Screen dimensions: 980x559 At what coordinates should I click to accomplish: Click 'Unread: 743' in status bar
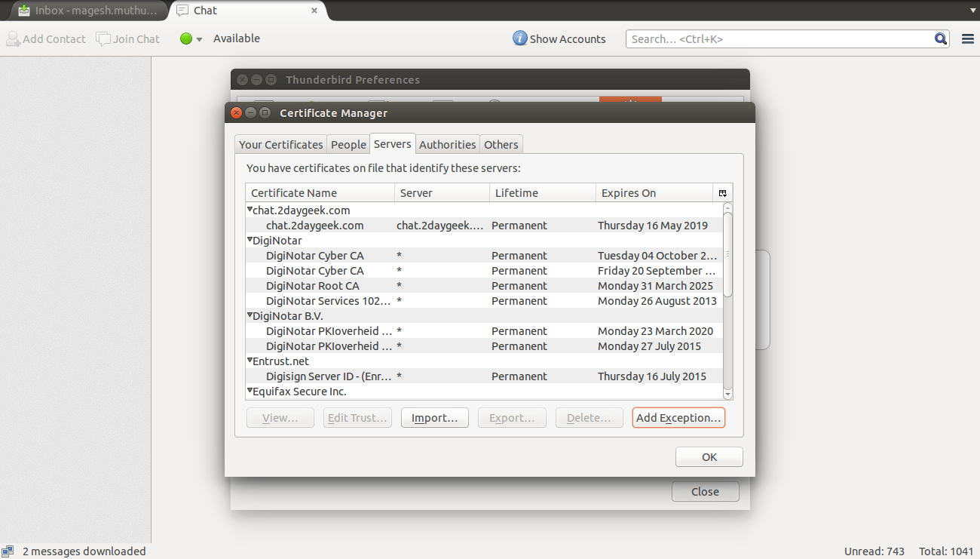coord(874,551)
